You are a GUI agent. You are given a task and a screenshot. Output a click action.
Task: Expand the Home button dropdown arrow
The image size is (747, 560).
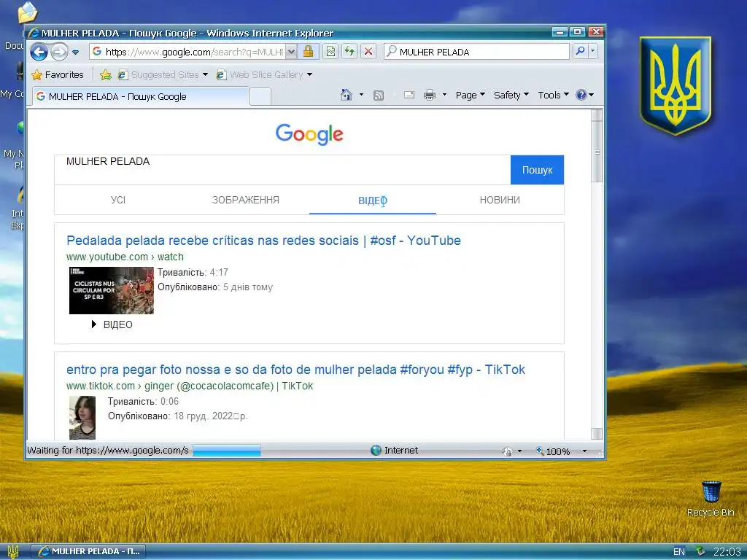pos(361,95)
